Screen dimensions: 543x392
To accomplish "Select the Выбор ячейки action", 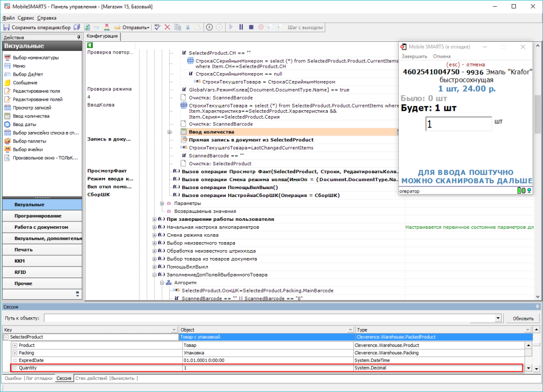I will pyautogui.click(x=28, y=149).
